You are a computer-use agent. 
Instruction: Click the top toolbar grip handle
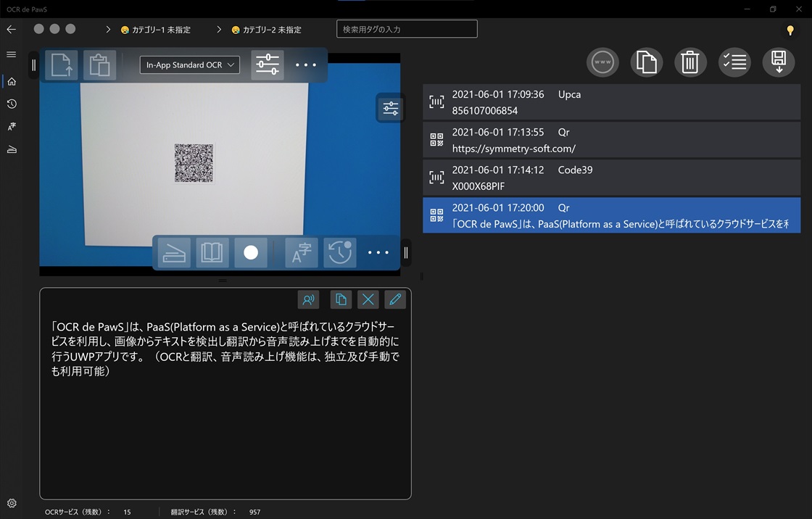[33, 65]
